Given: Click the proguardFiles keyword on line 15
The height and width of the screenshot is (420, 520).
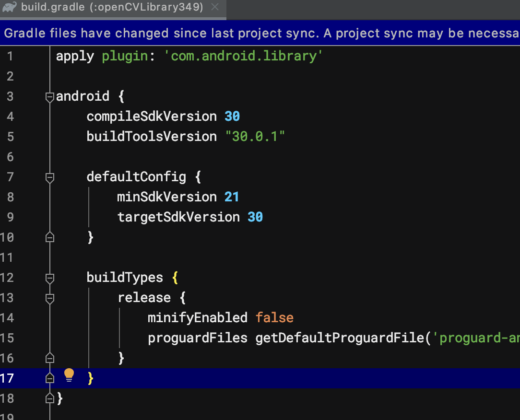Looking at the screenshot, I should click(x=198, y=338).
